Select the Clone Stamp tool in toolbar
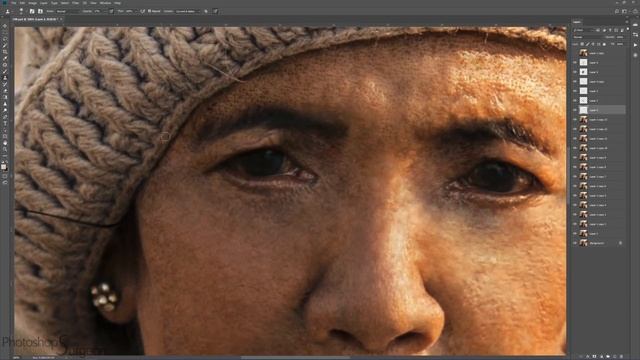Viewport: 640px width, 360px height. (4, 78)
